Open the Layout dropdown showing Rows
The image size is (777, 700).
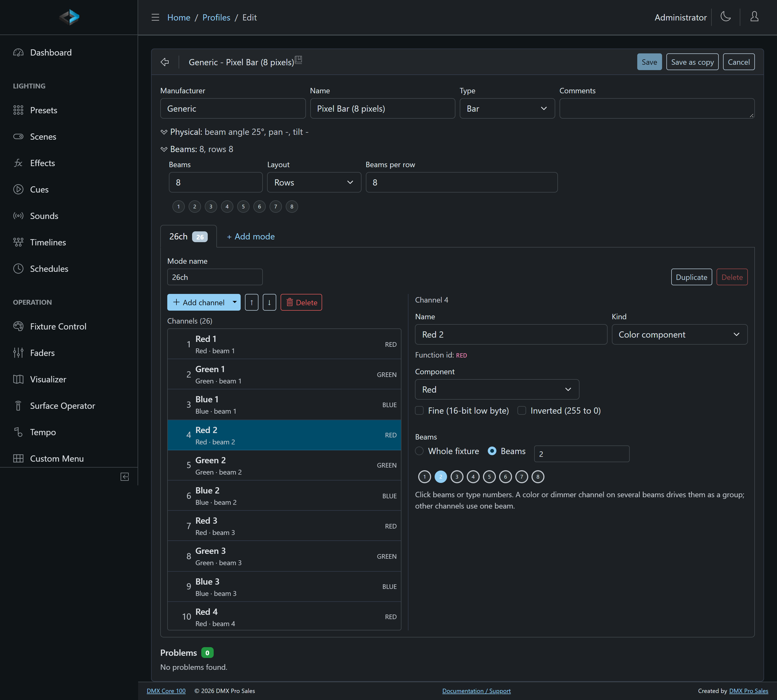pyautogui.click(x=314, y=182)
